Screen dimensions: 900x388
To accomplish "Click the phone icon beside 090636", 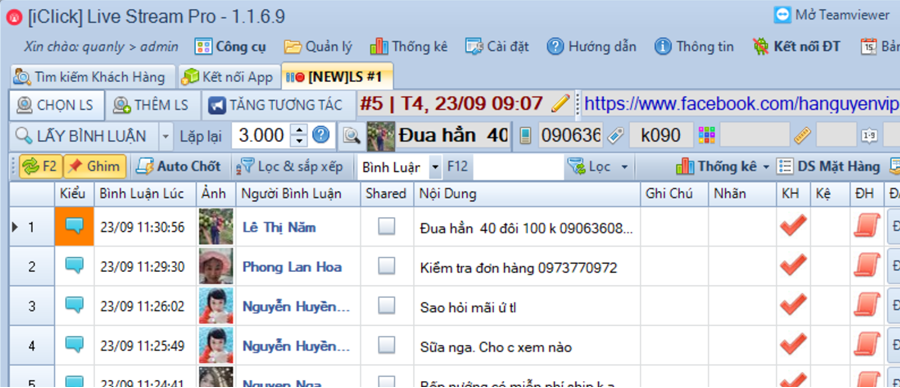I will click(x=524, y=136).
